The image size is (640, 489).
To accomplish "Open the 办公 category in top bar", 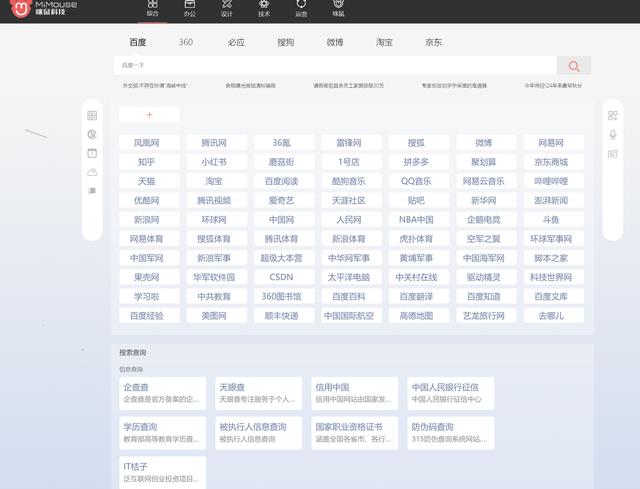I will click(190, 9).
